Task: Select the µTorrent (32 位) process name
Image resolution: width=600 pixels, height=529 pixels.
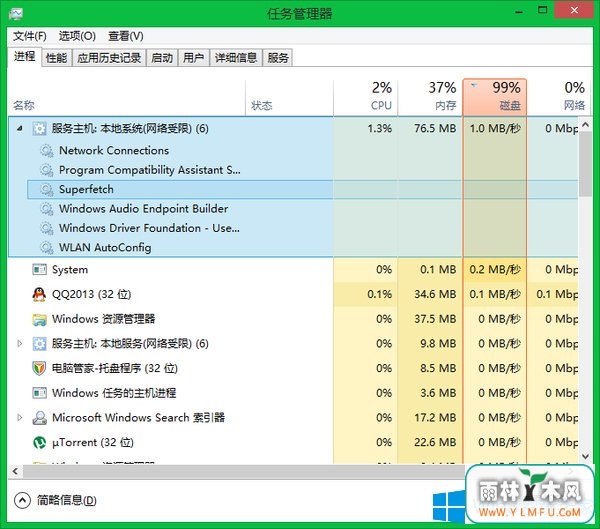Action: 93,442
